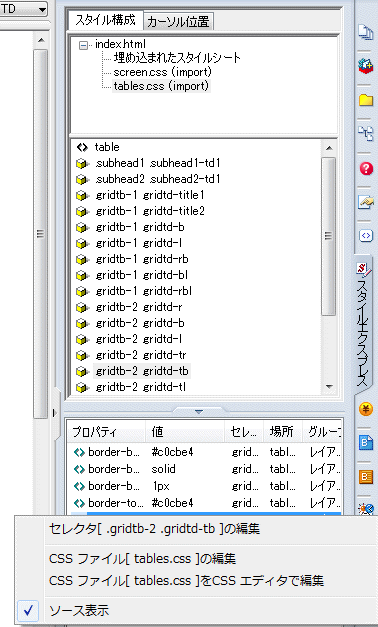Screen dimensions: 378x627
Task: Open the site structure tree icon
Action: pos(366,134)
